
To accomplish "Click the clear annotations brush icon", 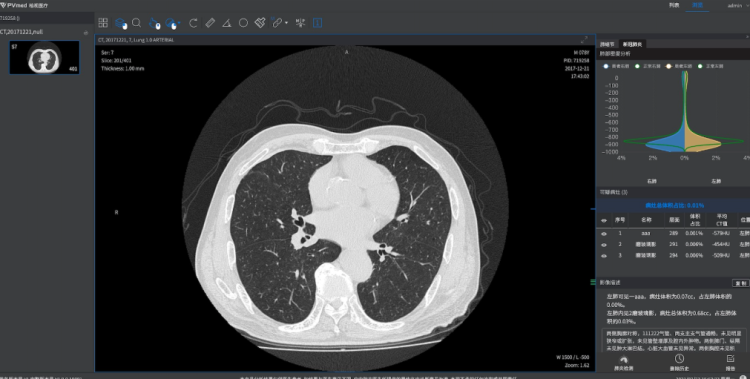I will coord(260,23).
